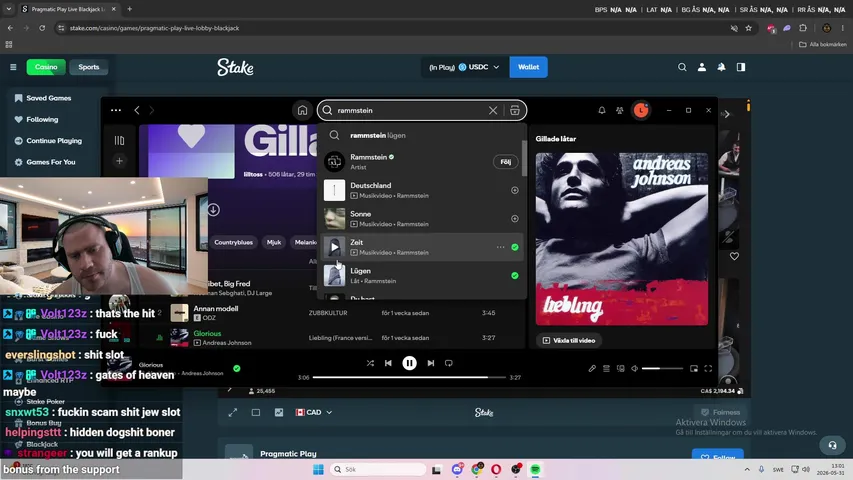
Task: Open Spotify from the Windows taskbar
Action: pyautogui.click(x=535, y=469)
